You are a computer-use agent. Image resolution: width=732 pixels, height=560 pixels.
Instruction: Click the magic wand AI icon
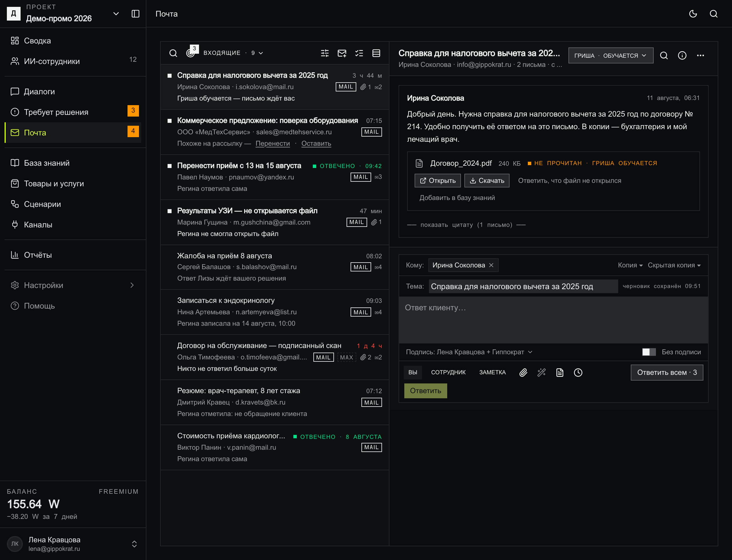click(542, 372)
